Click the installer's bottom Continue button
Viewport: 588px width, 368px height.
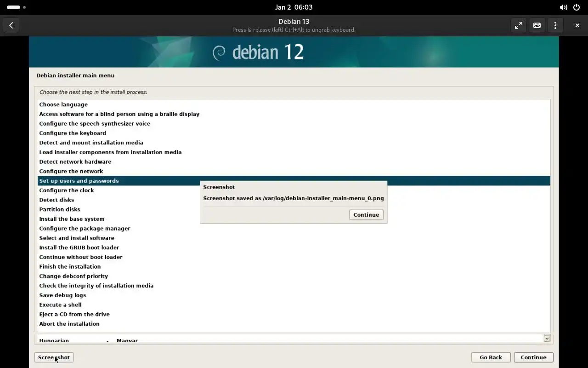(x=533, y=357)
